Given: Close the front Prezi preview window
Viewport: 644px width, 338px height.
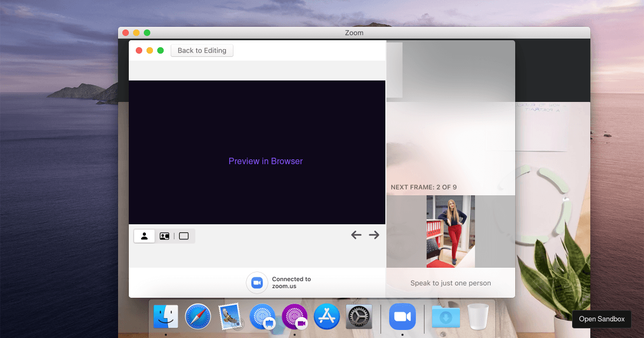Looking at the screenshot, I should pyautogui.click(x=139, y=50).
